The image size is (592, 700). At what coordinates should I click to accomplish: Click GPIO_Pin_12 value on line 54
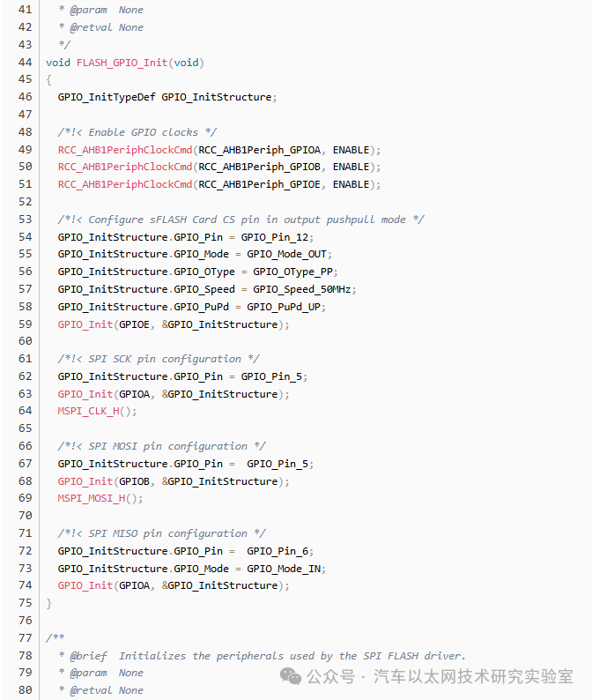(275, 237)
